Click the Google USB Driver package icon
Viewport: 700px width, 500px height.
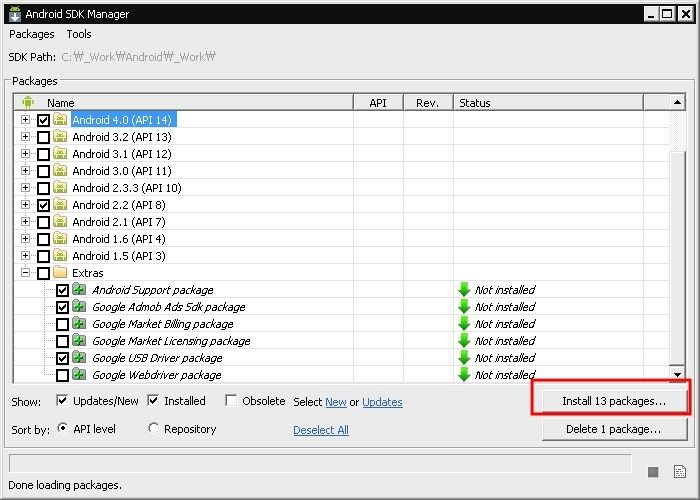79,357
